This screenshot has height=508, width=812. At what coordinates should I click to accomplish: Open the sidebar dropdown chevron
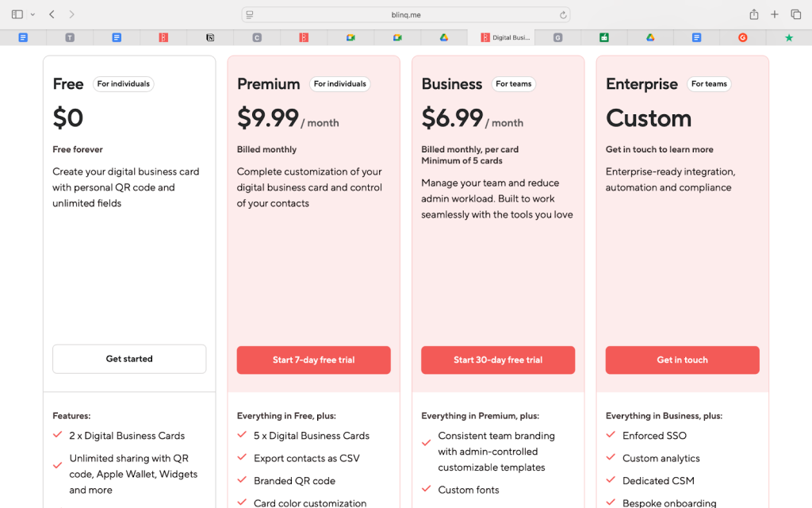pos(33,14)
